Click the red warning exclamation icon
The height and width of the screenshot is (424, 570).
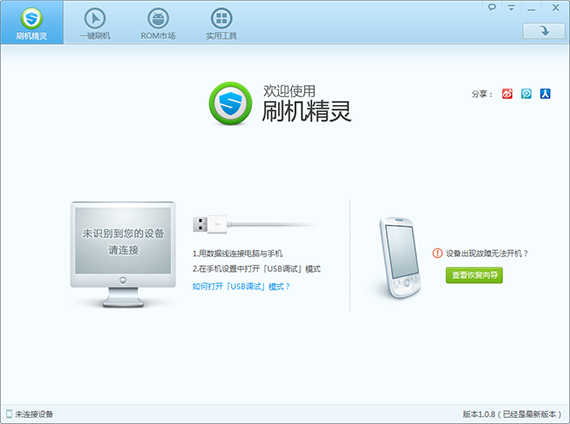point(437,253)
